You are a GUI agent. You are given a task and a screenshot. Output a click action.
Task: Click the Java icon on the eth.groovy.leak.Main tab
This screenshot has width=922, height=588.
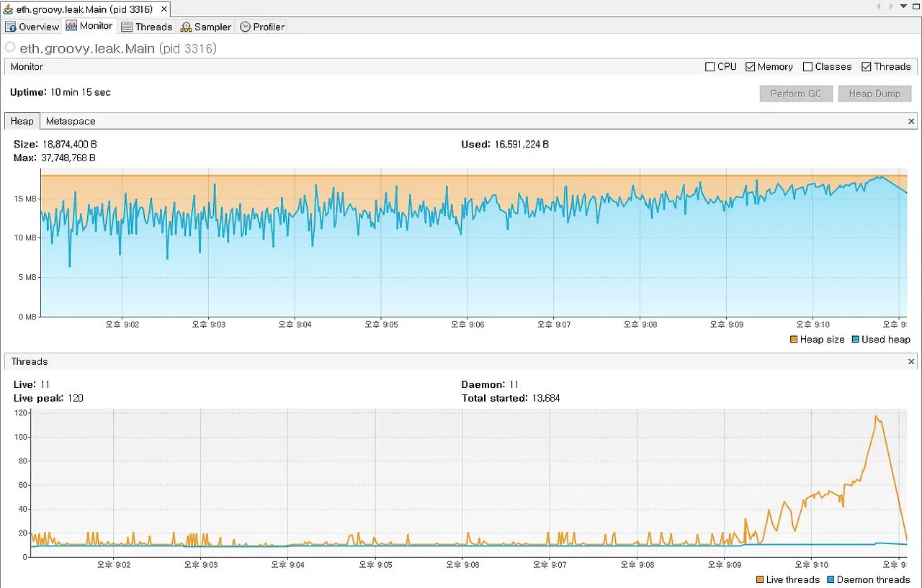[9, 9]
